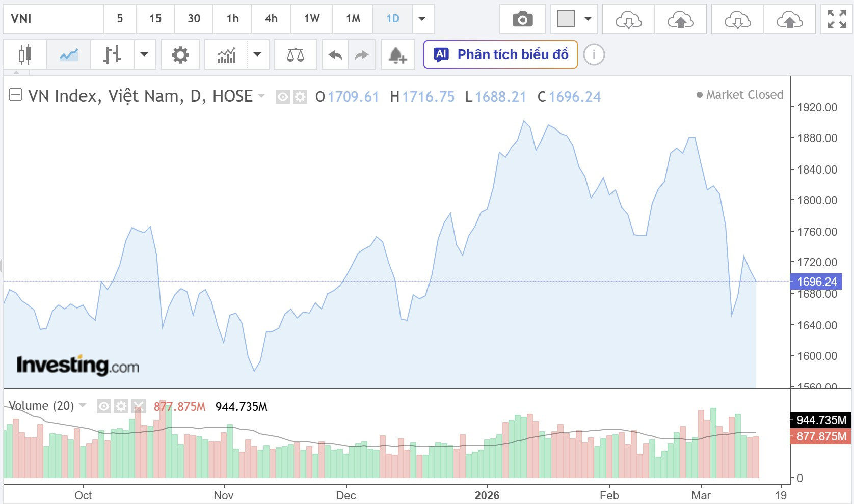Toggle fullscreen mode icon
Screen dimensions: 854x504
click(x=836, y=19)
